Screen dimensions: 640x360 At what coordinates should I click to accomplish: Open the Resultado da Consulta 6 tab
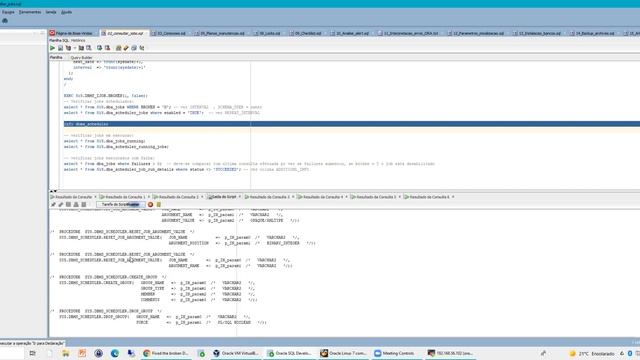click(429, 197)
